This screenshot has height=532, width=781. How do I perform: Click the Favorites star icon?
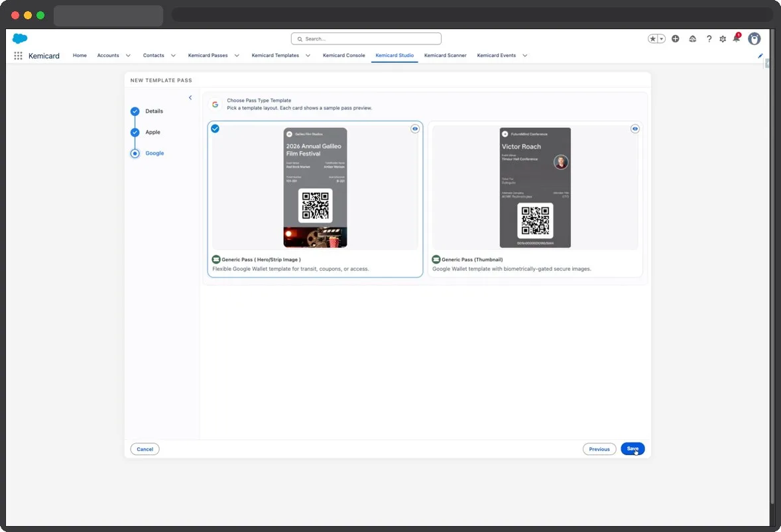tap(652, 39)
